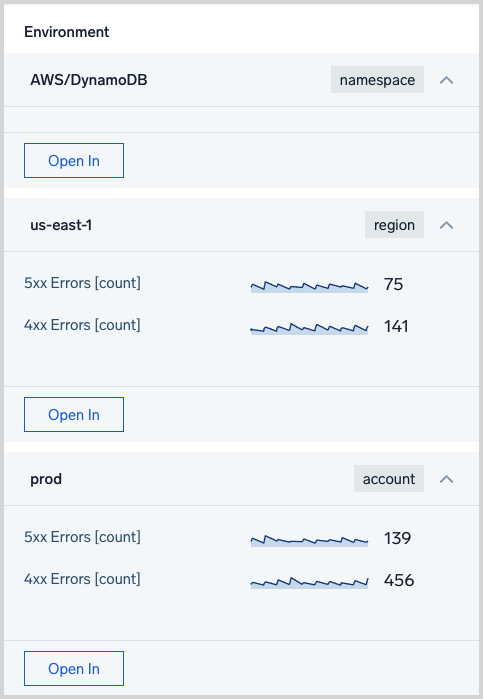
Task: Select the prod heading
Action: click(46, 480)
